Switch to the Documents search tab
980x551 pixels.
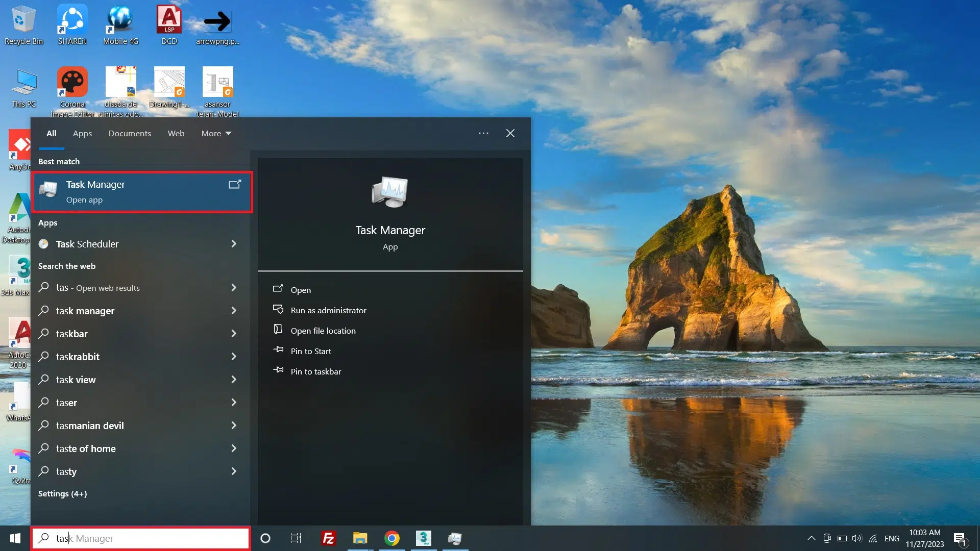[130, 133]
